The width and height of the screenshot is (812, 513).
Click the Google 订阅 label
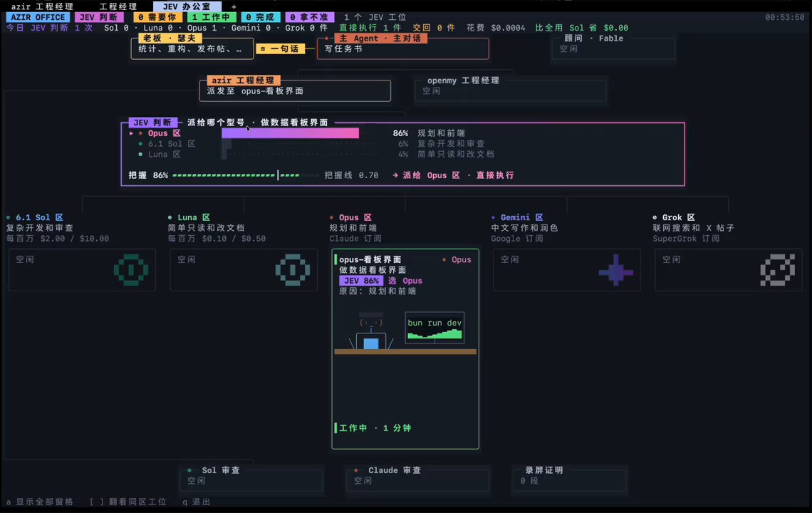[517, 239]
